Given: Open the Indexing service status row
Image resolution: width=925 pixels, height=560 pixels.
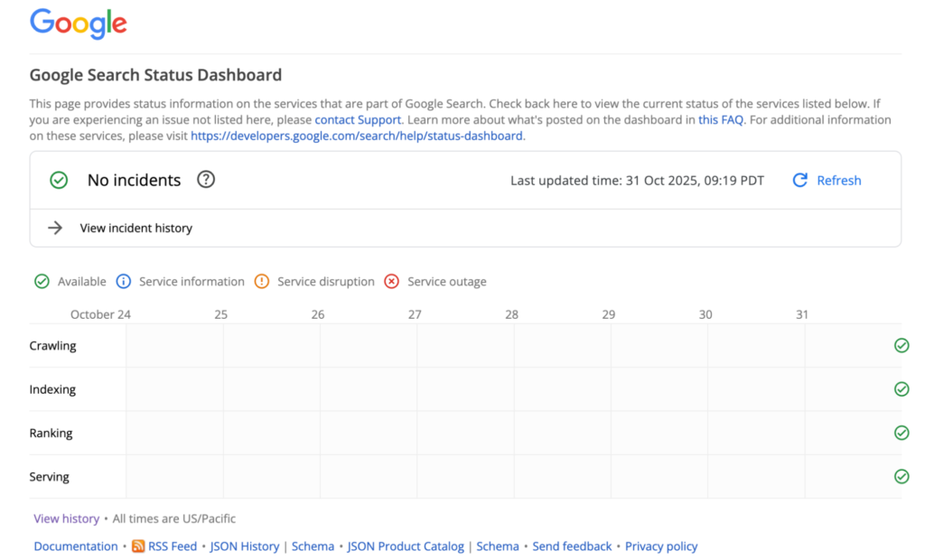Looking at the screenshot, I should point(52,388).
